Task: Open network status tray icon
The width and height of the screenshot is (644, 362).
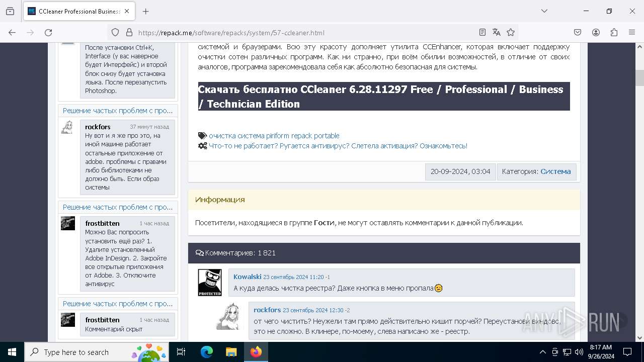Action: point(567,352)
